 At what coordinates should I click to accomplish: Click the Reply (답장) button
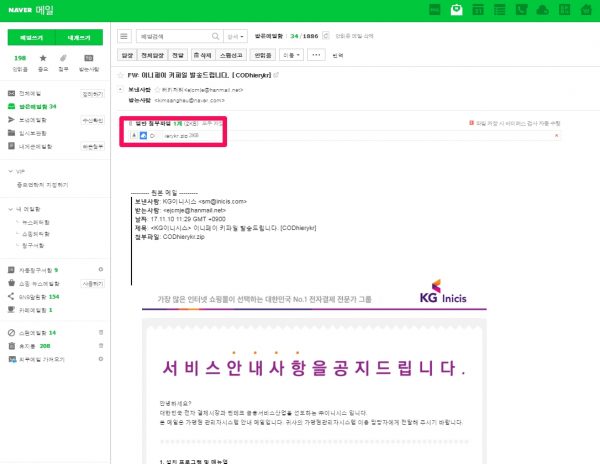coord(127,55)
